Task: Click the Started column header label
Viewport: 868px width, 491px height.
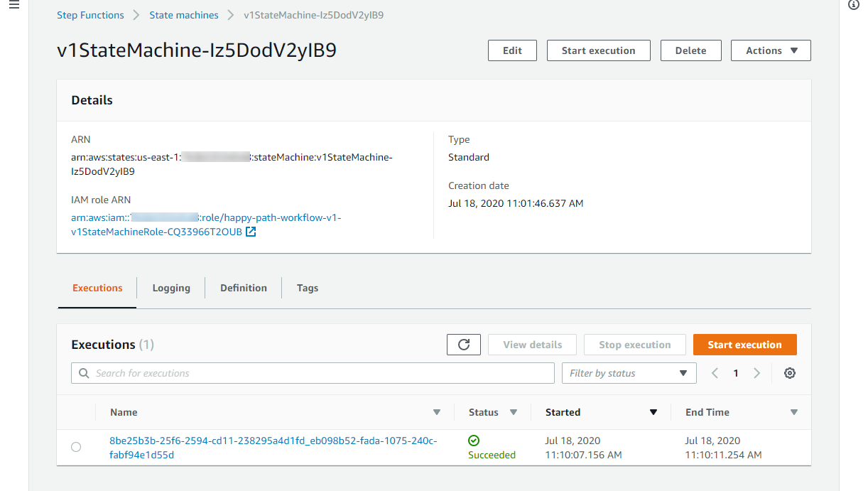Action: pyautogui.click(x=563, y=412)
